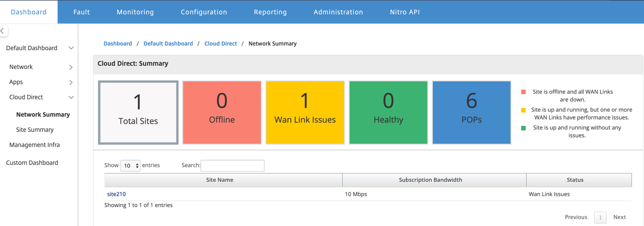Click the green no-issues legend swatch
Viewport: 644px width, 226px height.
pos(523,128)
